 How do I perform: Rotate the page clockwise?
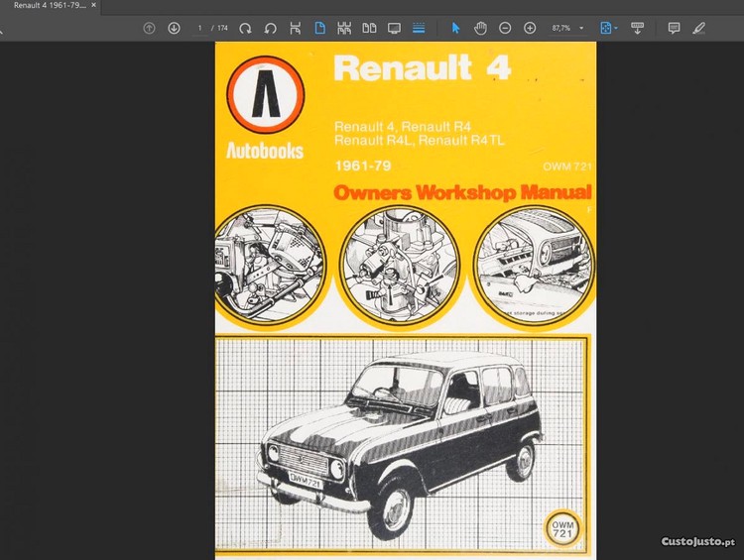pyautogui.click(x=245, y=28)
